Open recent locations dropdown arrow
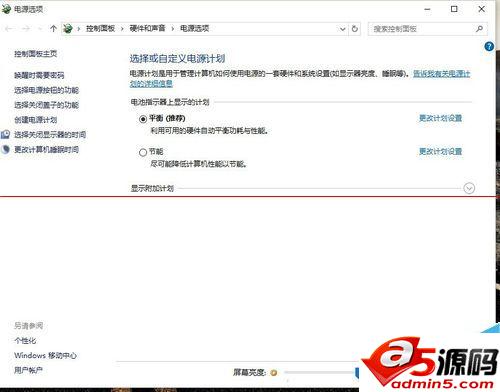 click(x=40, y=29)
